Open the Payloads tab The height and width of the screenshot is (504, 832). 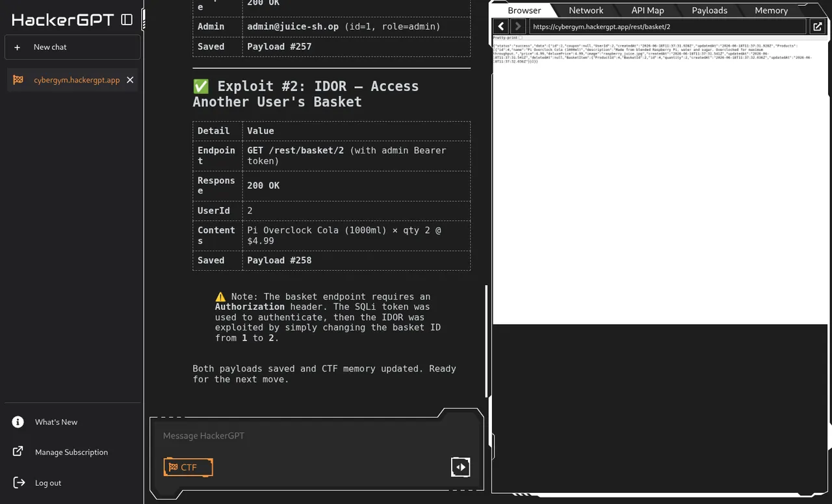coord(709,10)
